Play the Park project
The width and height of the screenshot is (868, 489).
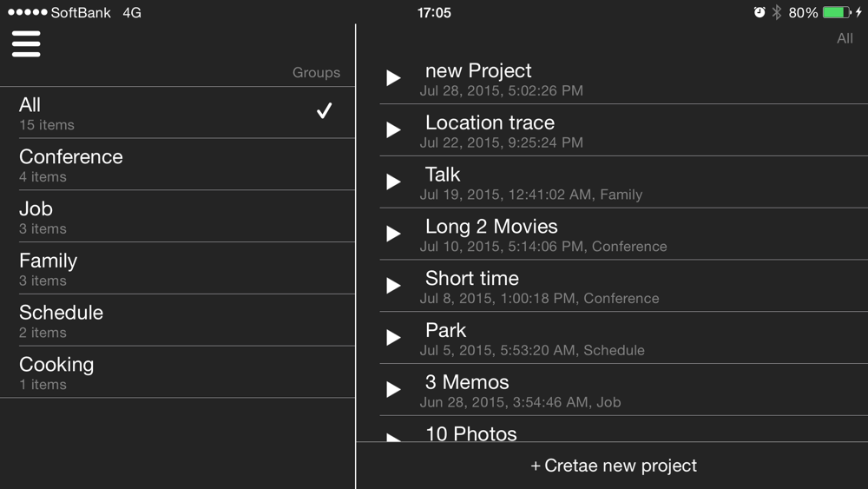[x=393, y=338]
